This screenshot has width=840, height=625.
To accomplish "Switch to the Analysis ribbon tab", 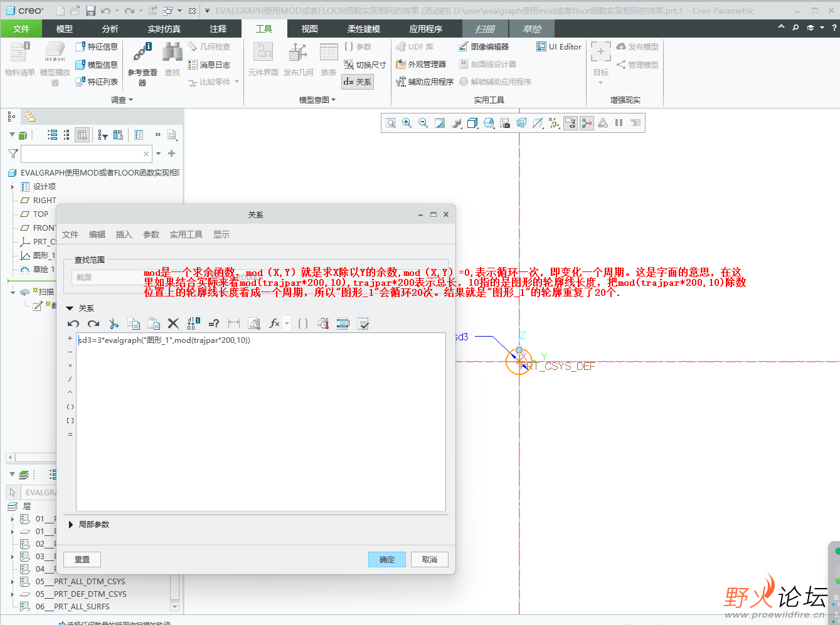I will (110, 29).
